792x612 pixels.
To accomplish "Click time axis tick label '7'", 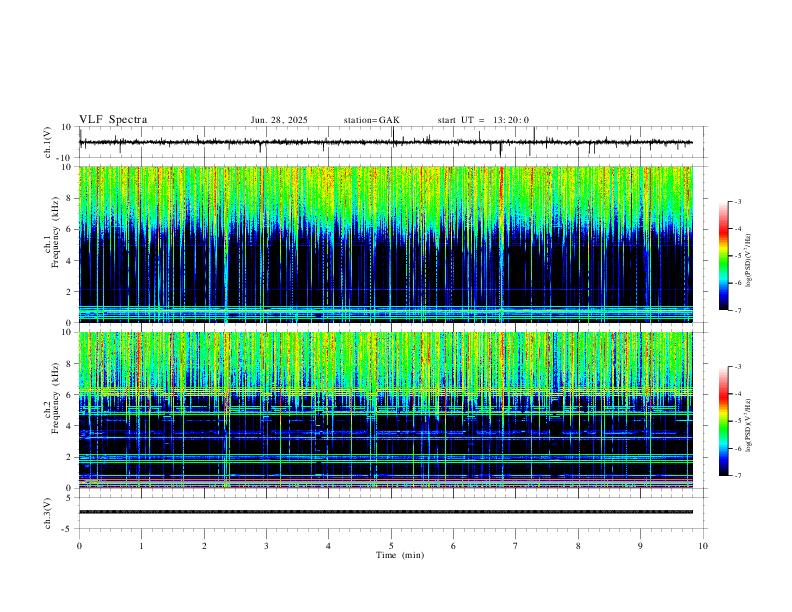I will point(516,546).
